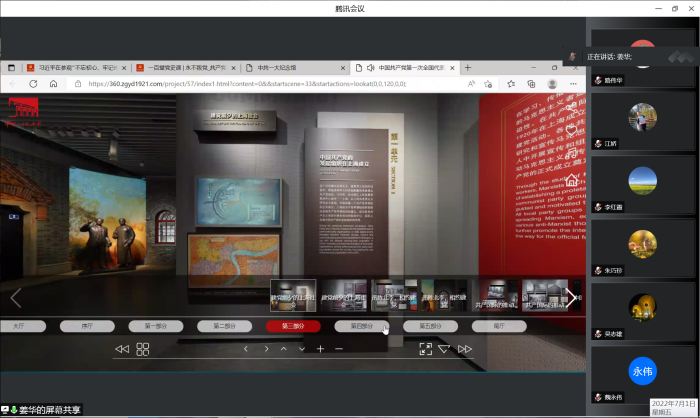The width and height of the screenshot is (700, 418).
Task: Click the browser profile avatar icon
Action: (x=552, y=84)
